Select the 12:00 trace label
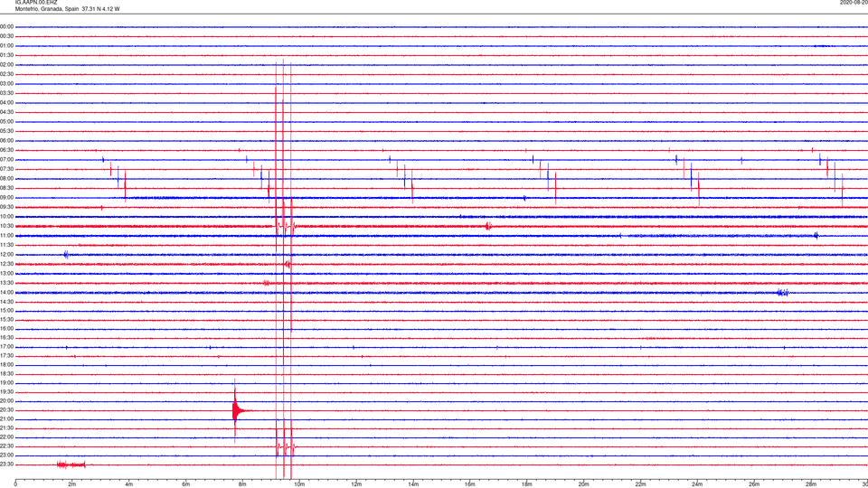The height and width of the screenshot is (488, 868). click(6, 255)
